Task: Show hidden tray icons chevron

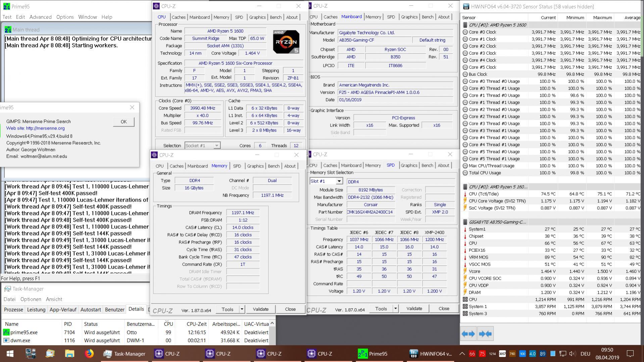Action: point(462,354)
